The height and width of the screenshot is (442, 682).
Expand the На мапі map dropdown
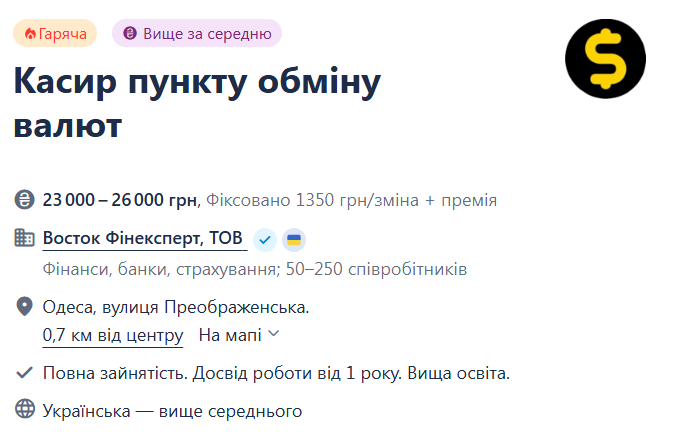tap(239, 335)
